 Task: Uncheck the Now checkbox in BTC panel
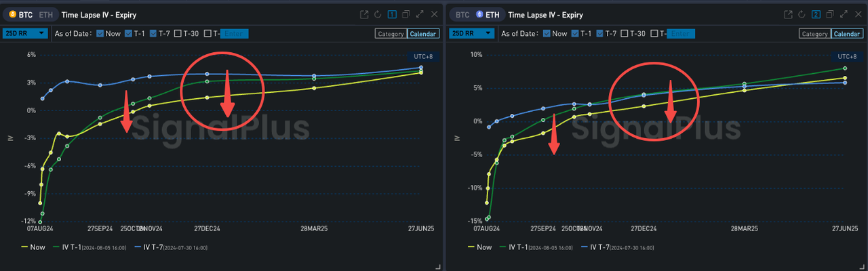coord(100,33)
